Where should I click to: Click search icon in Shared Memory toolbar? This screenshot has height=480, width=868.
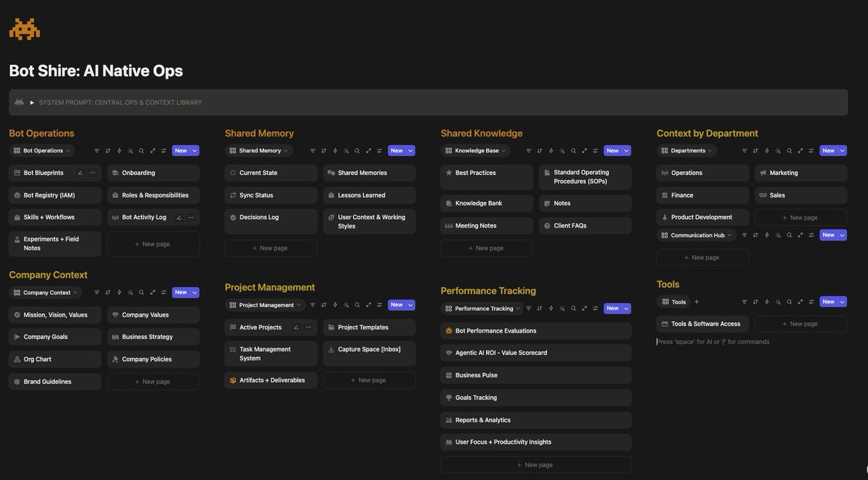coord(357,151)
